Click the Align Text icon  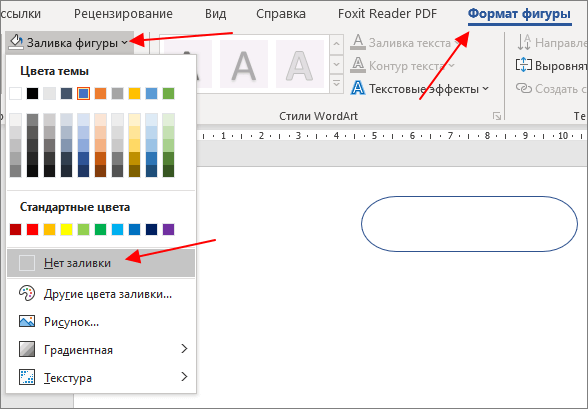pyautogui.click(x=524, y=65)
